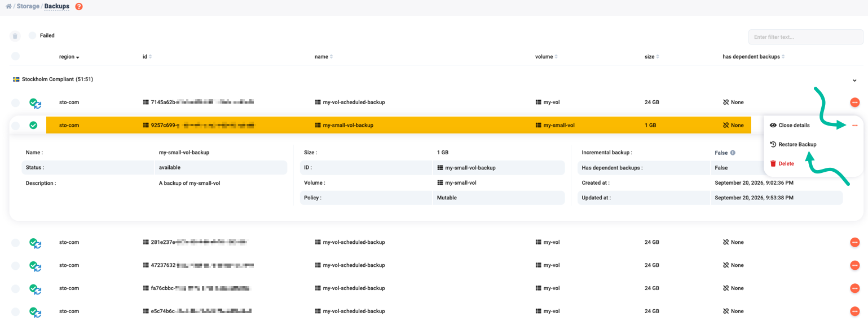This screenshot has height=321, width=868.
Task: Focus the Enter filter text field
Action: click(805, 37)
